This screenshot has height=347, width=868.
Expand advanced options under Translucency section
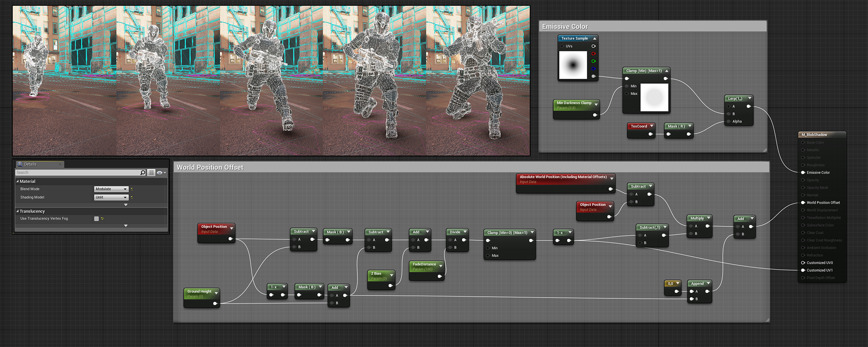click(x=125, y=226)
